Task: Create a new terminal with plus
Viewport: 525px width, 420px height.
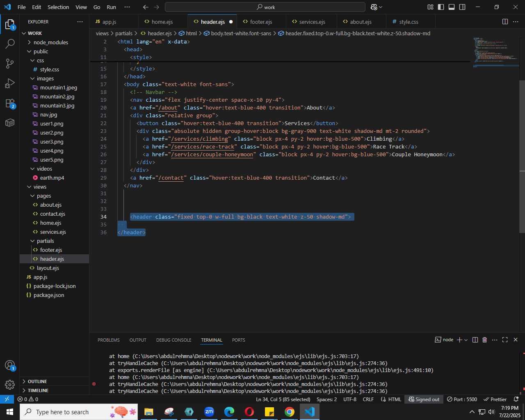Action: (x=459, y=340)
